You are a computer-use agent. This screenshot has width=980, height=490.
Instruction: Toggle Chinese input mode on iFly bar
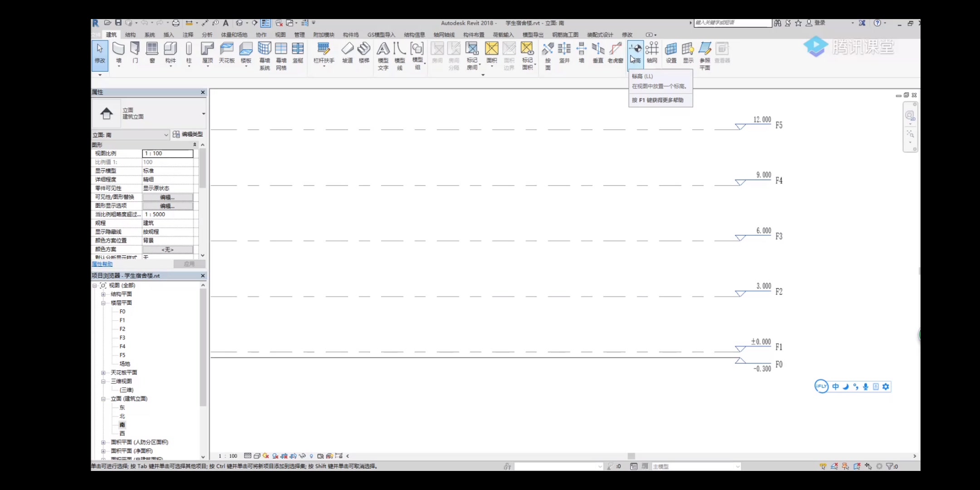coord(835,387)
